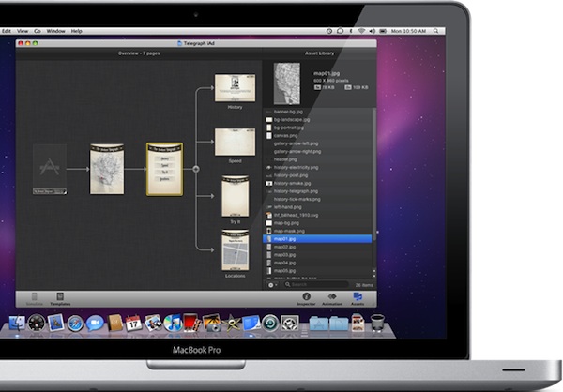Select the Locations page thumbnail
The width and height of the screenshot is (563, 392).
tap(235, 250)
